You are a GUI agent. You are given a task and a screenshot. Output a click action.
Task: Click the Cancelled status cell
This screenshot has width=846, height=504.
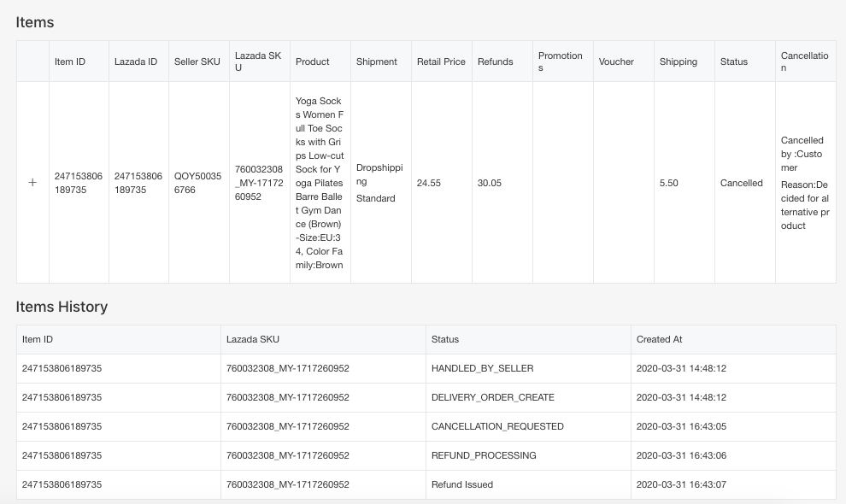point(742,183)
